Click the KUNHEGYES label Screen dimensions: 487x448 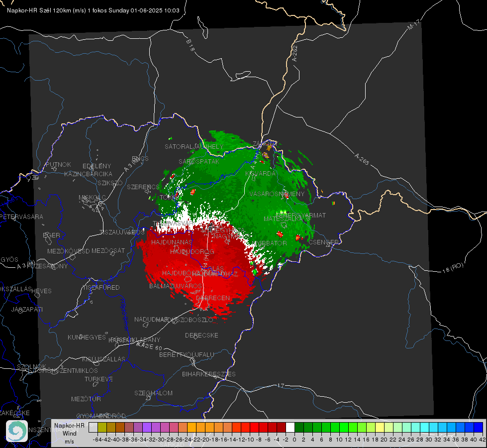(87, 337)
